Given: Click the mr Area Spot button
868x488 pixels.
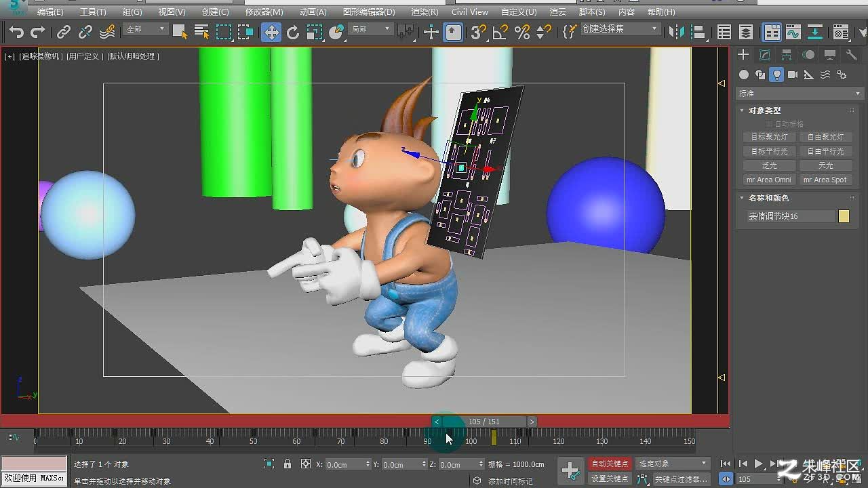Looking at the screenshot, I should (x=826, y=180).
